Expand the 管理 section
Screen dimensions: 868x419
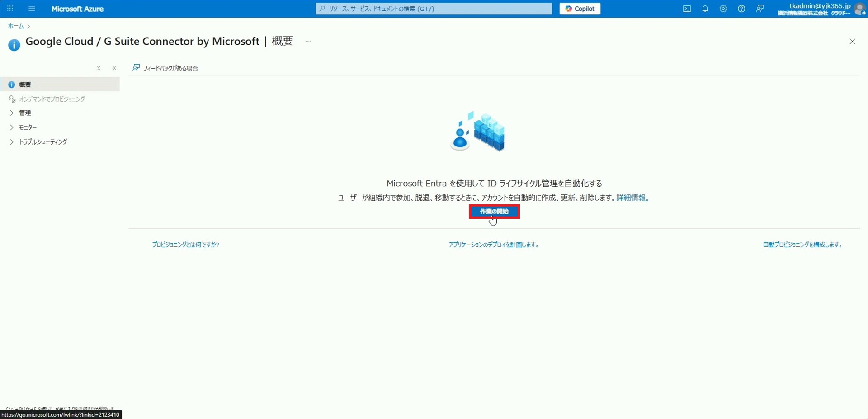pyautogui.click(x=25, y=113)
